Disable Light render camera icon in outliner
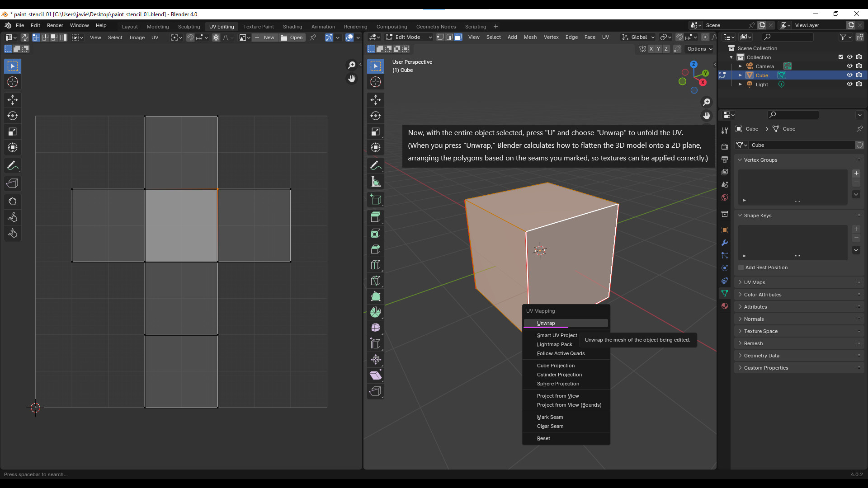868x488 pixels. [859, 84]
